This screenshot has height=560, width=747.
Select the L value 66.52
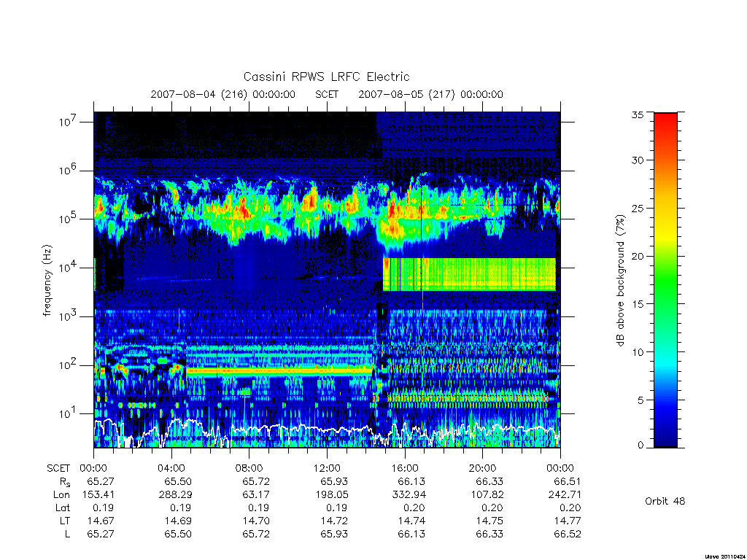pos(568,534)
